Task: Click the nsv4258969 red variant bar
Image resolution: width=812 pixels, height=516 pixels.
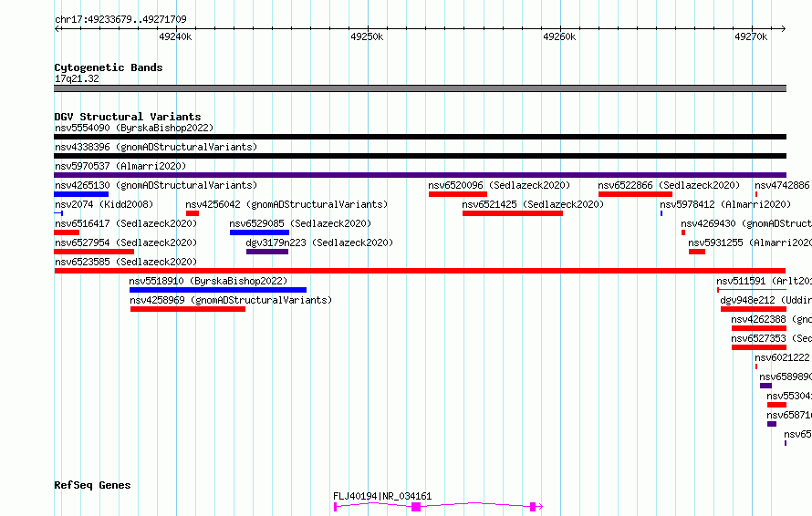Action: point(188,309)
